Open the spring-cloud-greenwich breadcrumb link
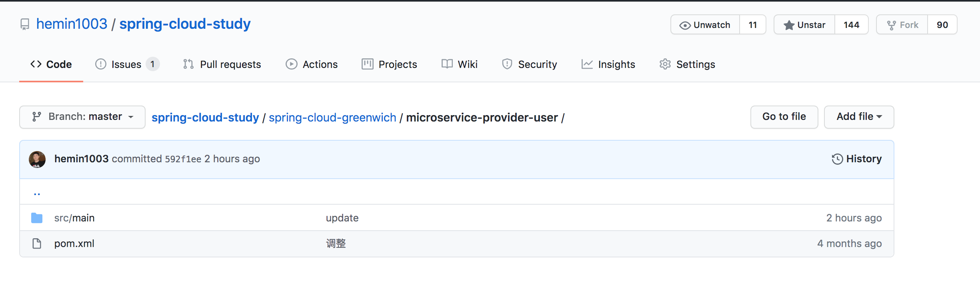Viewport: 980px width, 287px height. 332,118
